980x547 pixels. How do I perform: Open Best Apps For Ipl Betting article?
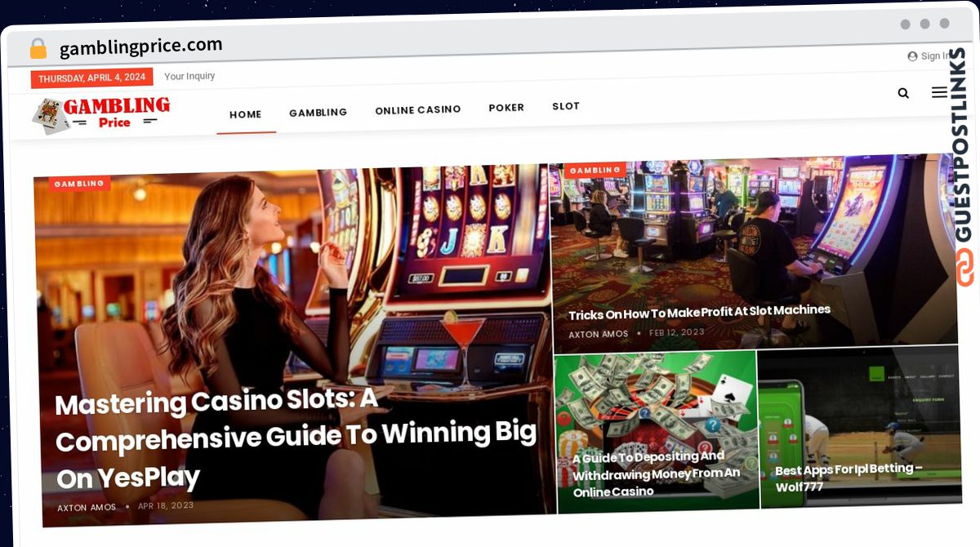click(x=849, y=478)
